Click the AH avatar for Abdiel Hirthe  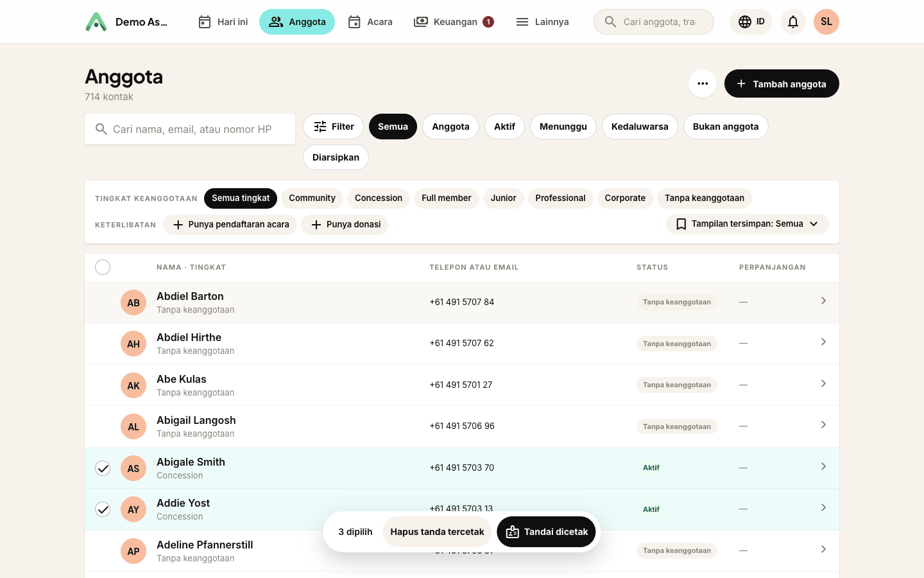(133, 344)
